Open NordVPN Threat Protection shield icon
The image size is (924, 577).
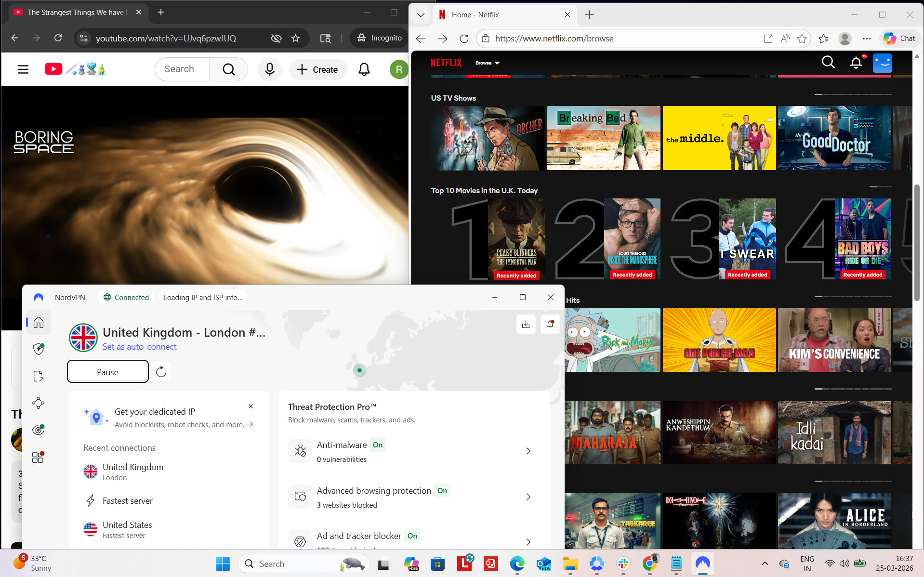point(38,349)
